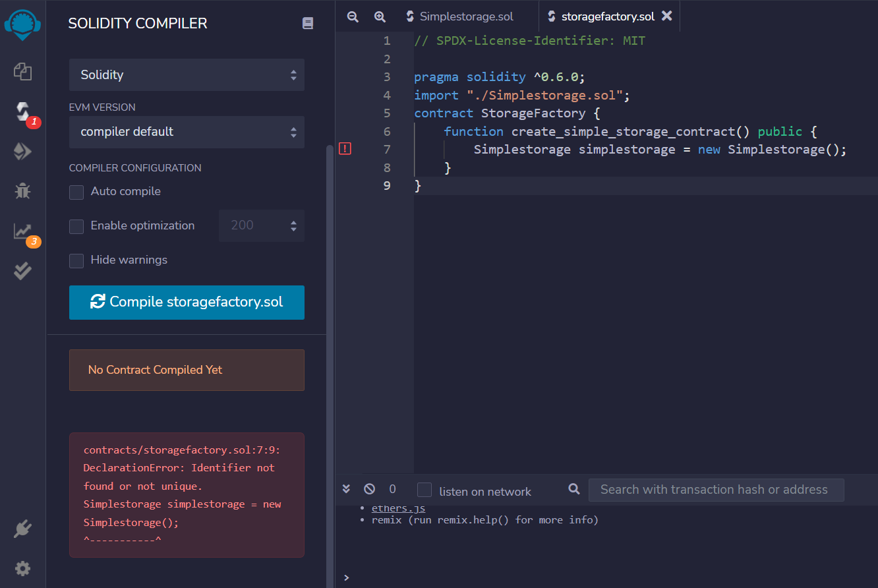The image size is (878, 588).
Task: Click Compile storagefactory.sol button
Action: [187, 303]
